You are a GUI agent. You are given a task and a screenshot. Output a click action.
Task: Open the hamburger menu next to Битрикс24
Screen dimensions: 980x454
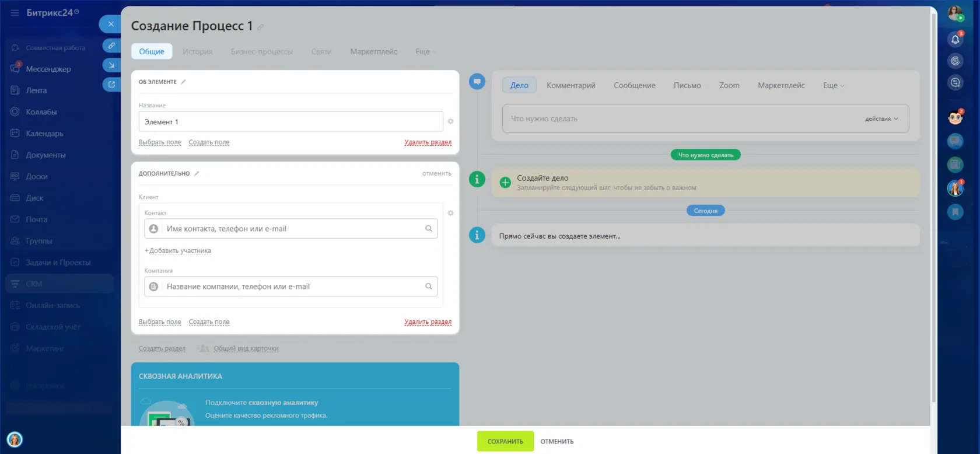(15, 12)
